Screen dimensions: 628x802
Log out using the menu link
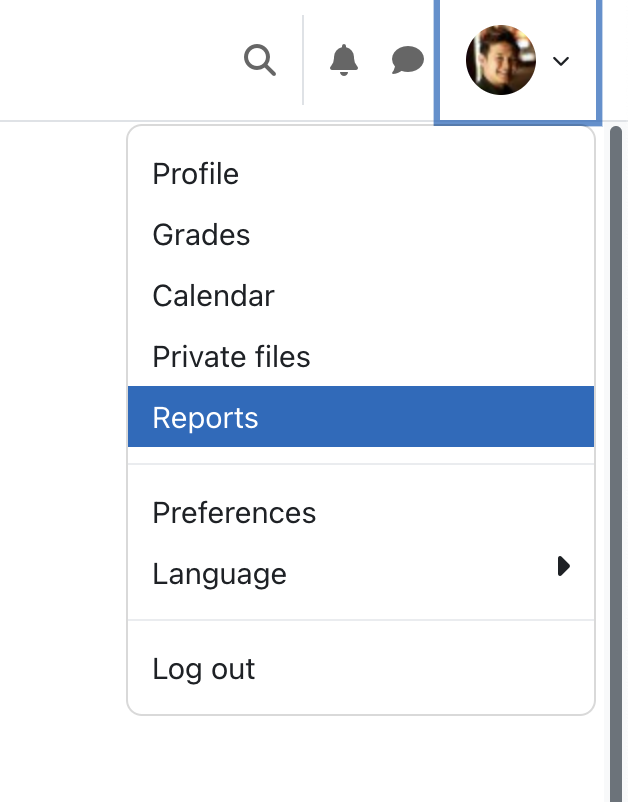[361, 669]
